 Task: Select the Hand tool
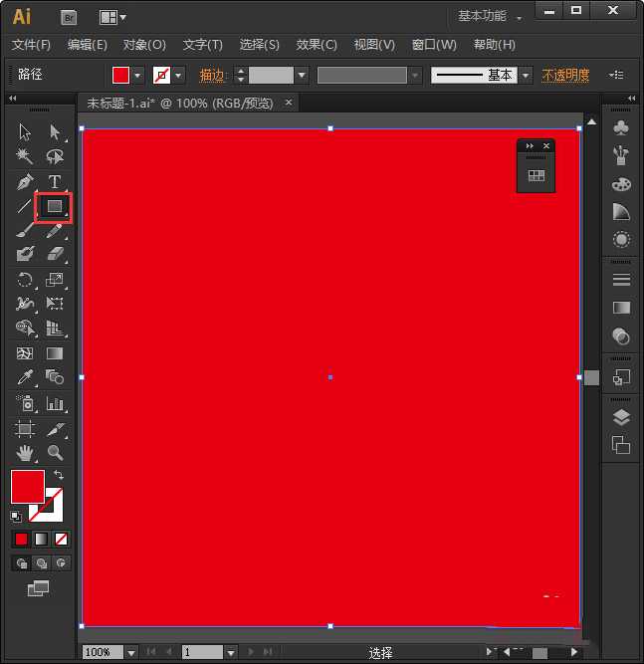click(25, 453)
